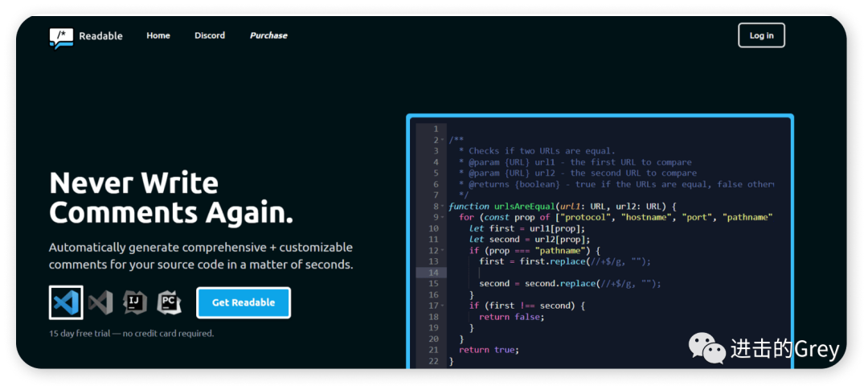Open the Home nav link
This screenshot has width=868, height=390.
[x=158, y=35]
